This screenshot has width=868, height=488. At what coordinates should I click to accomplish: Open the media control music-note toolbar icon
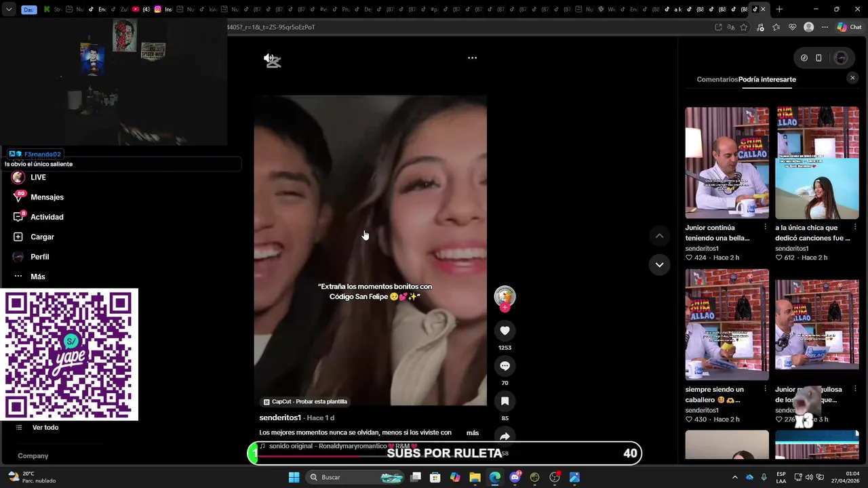(x=760, y=27)
